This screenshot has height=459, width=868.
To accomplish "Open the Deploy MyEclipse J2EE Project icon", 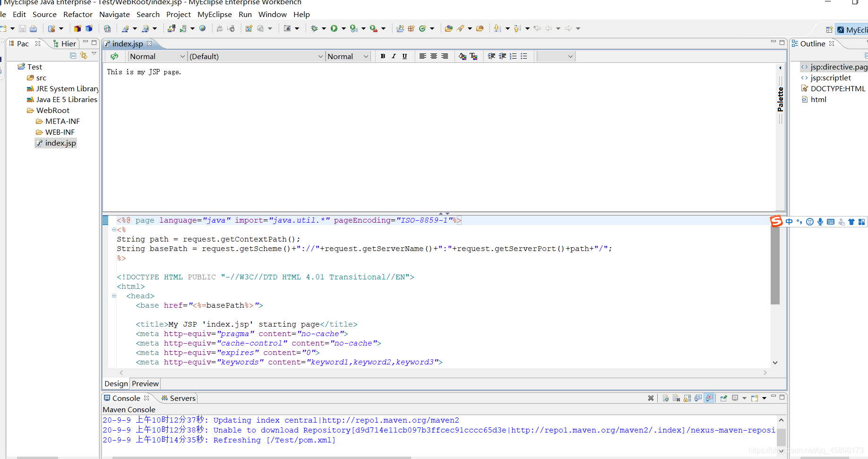I will click(x=172, y=28).
